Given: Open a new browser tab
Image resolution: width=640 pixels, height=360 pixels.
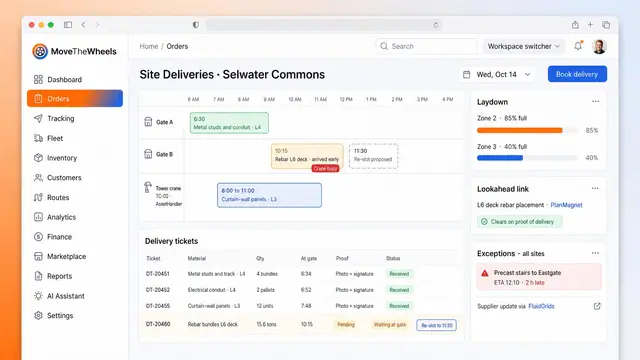Looking at the screenshot, I should 590,25.
